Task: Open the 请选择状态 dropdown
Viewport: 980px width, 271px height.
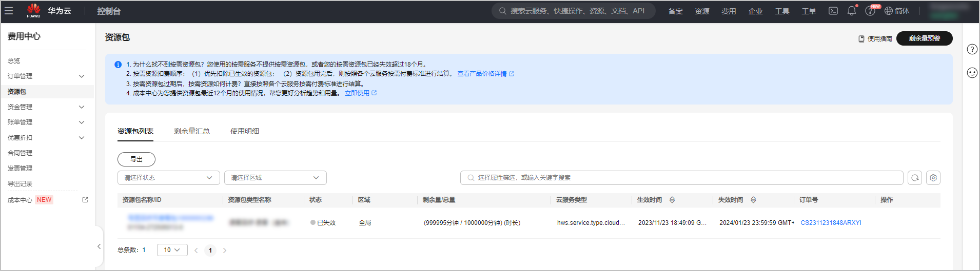Action: [x=168, y=178]
